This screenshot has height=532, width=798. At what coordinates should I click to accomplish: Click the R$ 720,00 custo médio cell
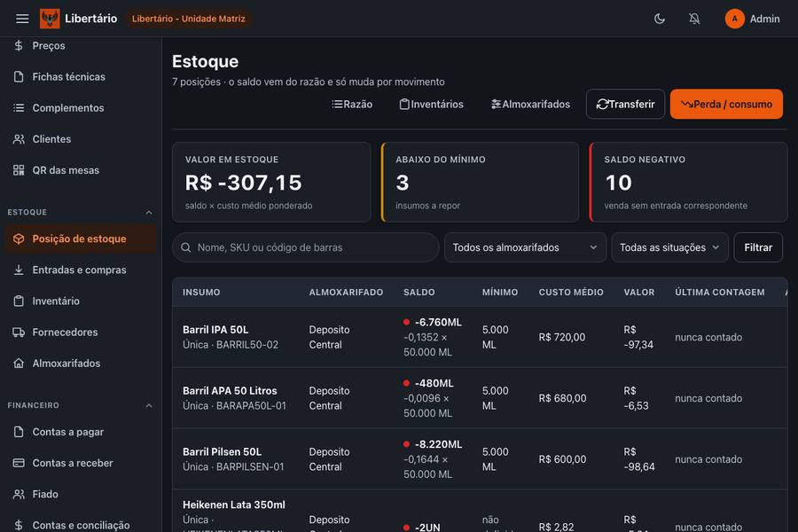[x=562, y=337]
